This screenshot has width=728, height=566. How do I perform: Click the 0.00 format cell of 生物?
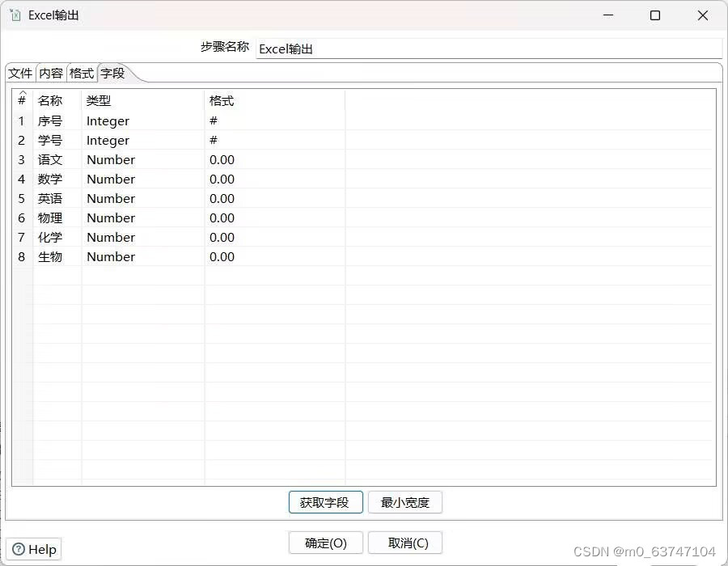pos(275,256)
